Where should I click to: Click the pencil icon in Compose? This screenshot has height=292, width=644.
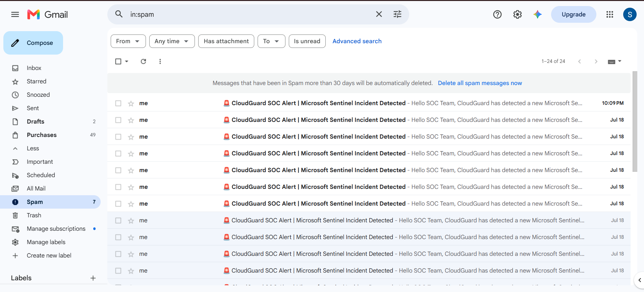[x=15, y=43]
